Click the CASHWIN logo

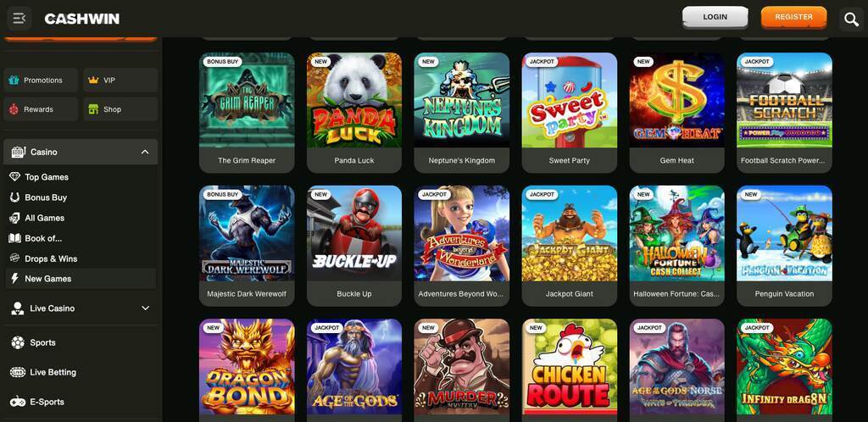[82, 19]
